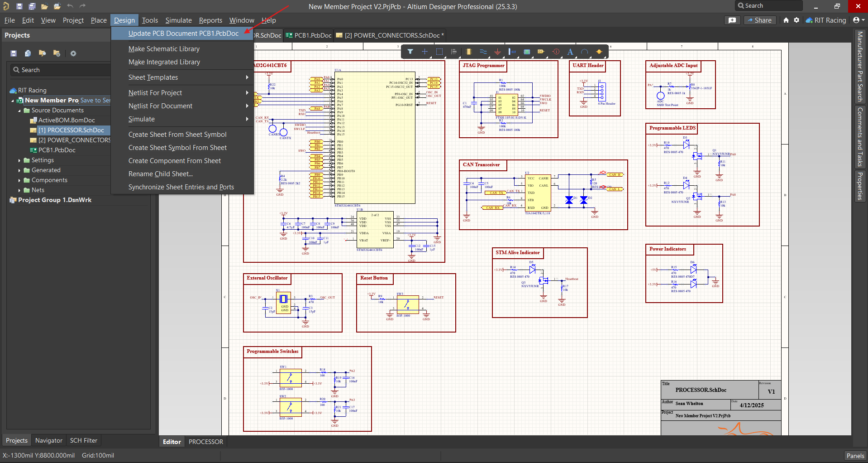
Task: Click the Save to Server link
Action: click(95, 101)
